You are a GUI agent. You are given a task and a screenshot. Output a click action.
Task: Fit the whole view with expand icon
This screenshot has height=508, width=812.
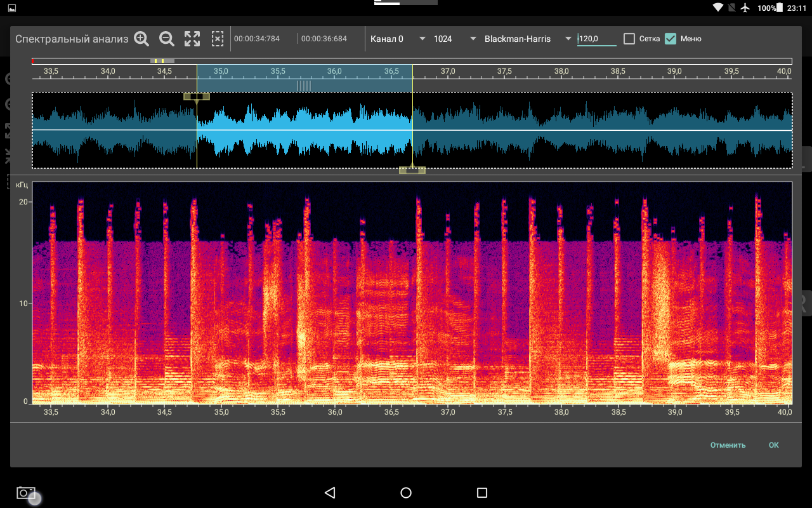point(192,39)
